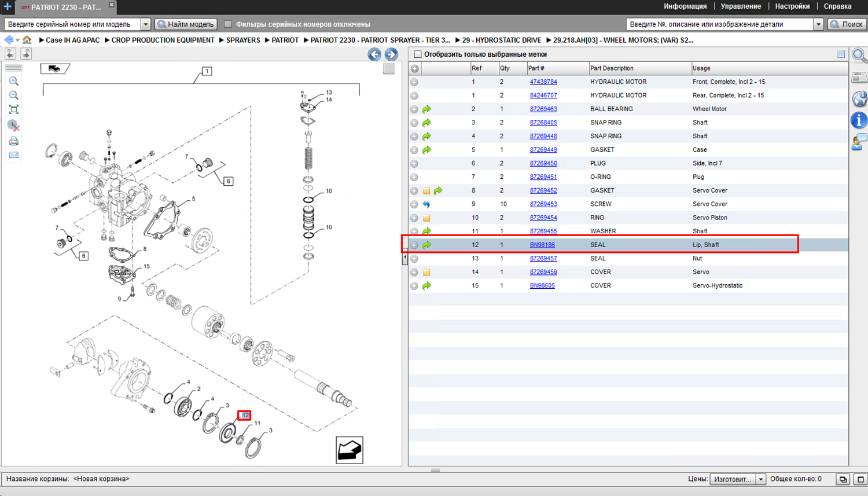The width and height of the screenshot is (868, 496).
Task: Open the magnifier search icon in right sidebar
Action: [x=859, y=56]
